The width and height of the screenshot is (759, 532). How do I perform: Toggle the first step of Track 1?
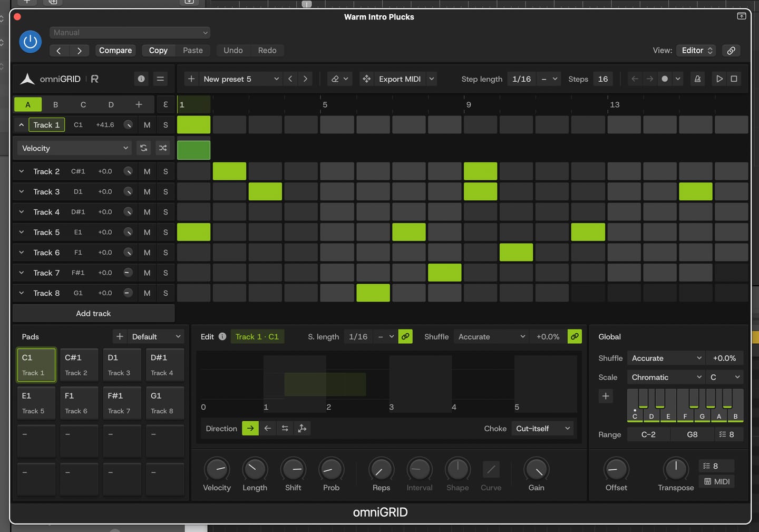click(x=194, y=125)
